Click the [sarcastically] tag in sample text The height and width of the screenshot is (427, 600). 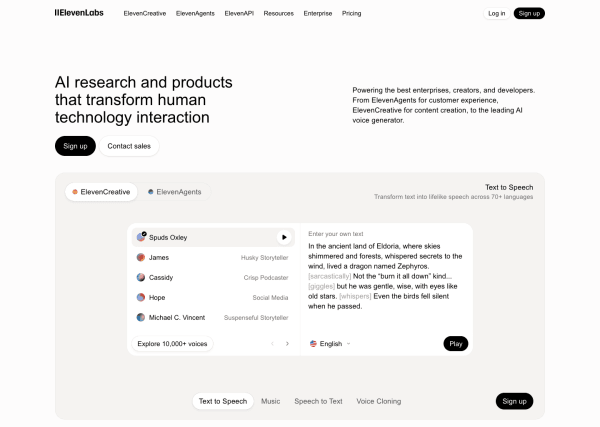(329, 276)
